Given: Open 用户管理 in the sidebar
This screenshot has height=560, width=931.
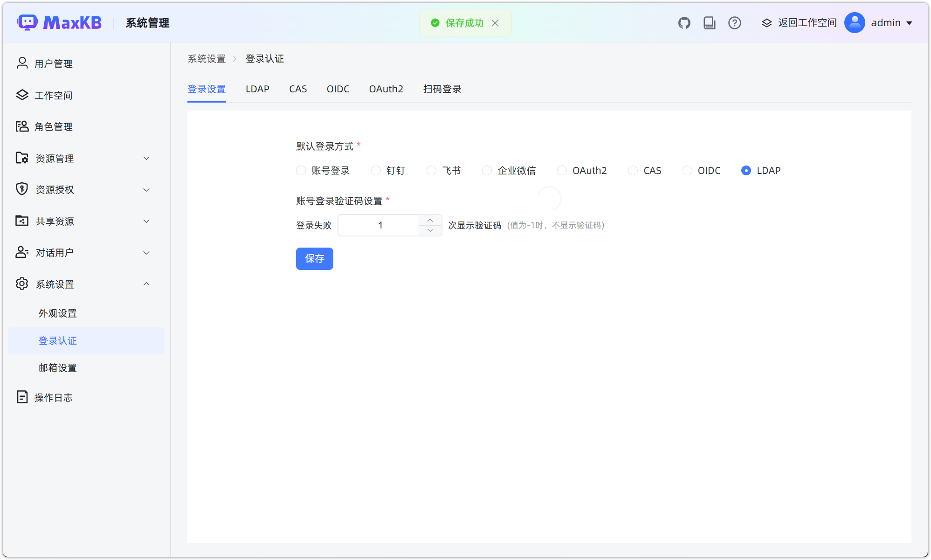Looking at the screenshot, I should pos(53,63).
